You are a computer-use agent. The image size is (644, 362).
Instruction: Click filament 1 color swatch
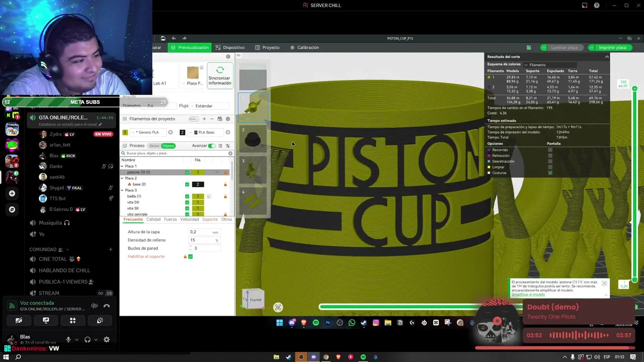tap(125, 132)
